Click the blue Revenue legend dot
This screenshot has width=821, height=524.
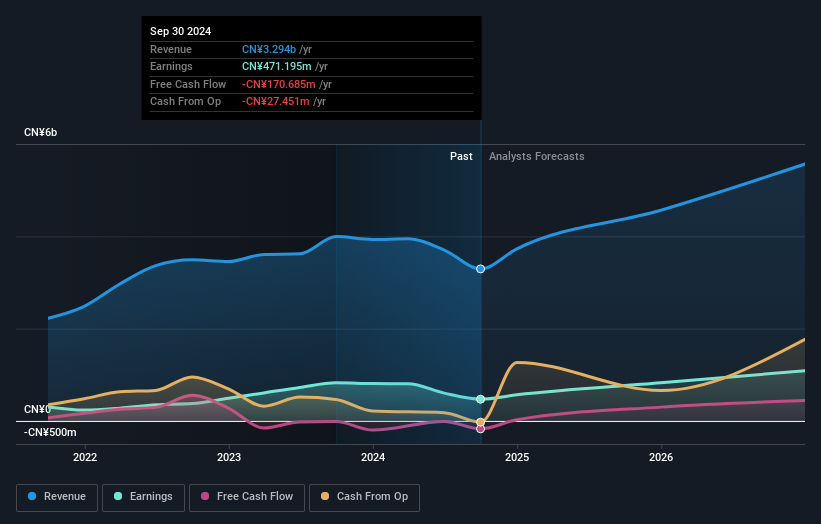32,496
